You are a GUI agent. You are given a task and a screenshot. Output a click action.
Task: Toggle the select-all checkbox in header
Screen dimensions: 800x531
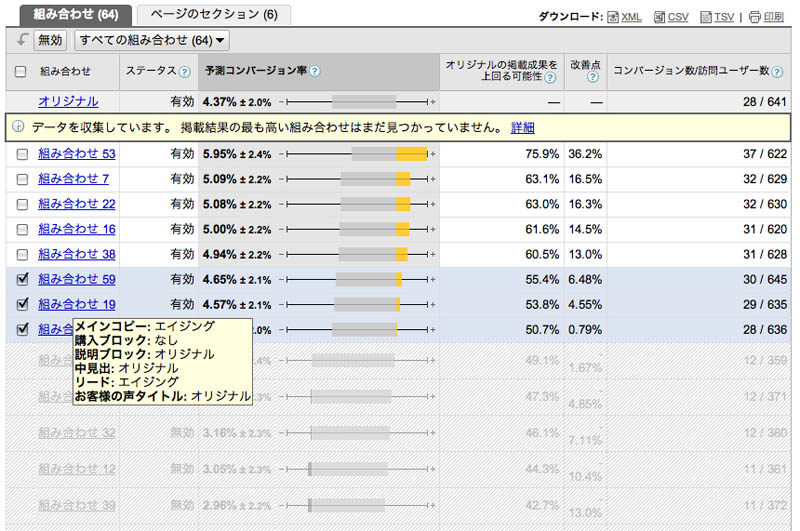pyautogui.click(x=21, y=72)
